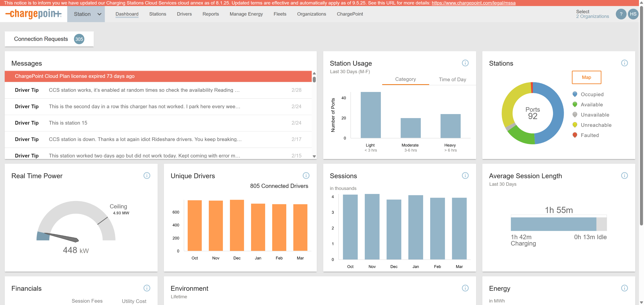Click the HS user avatar
This screenshot has width=644, height=305.
pyautogui.click(x=633, y=14)
